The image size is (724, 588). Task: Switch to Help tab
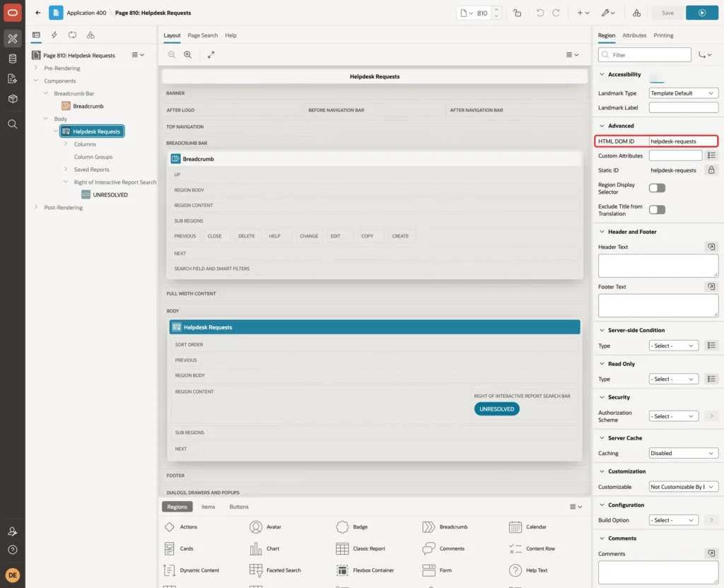pyautogui.click(x=231, y=35)
